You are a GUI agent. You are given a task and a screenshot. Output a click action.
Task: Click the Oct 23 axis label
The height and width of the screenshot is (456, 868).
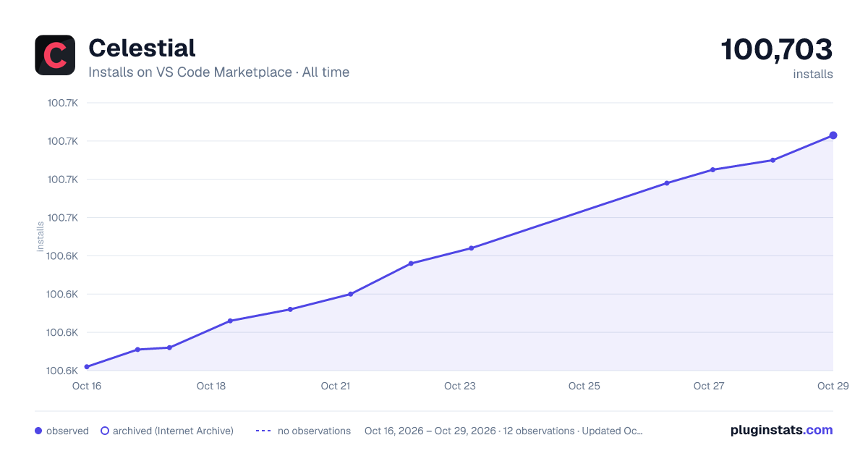click(x=460, y=386)
